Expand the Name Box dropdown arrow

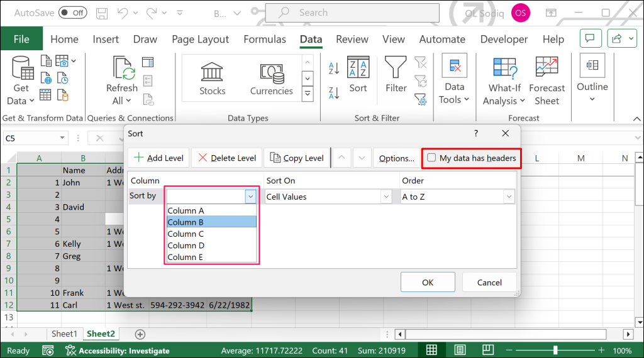pyautogui.click(x=62, y=138)
